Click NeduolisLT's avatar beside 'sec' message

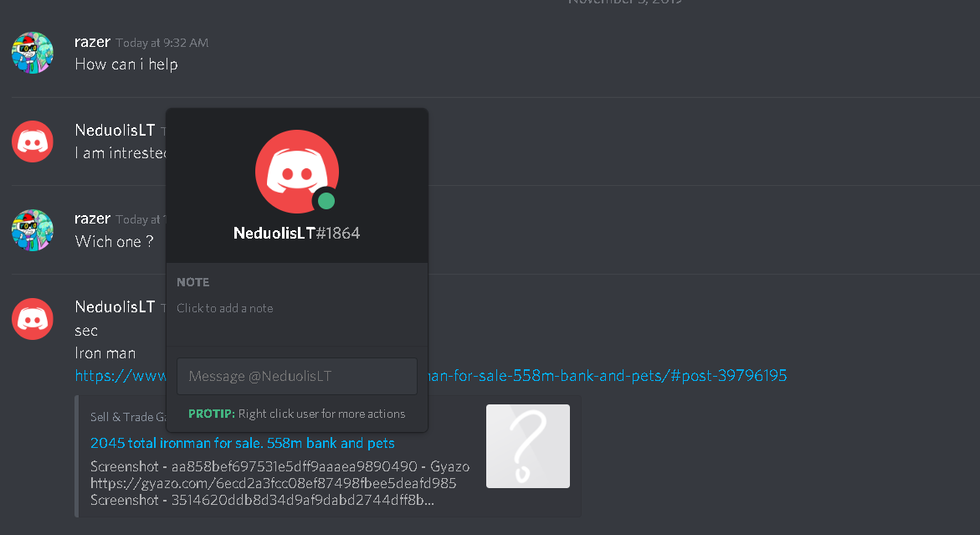point(33,319)
